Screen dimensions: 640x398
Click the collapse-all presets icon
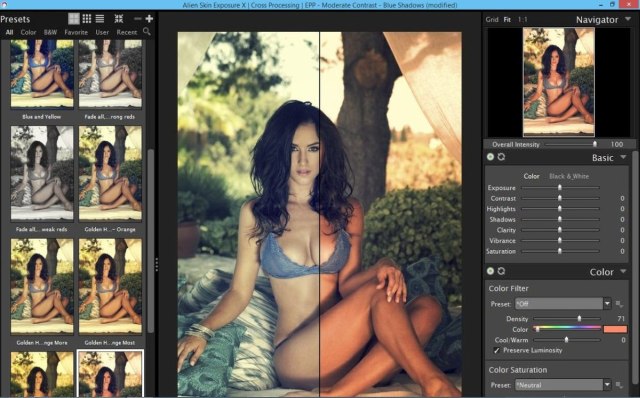(119, 18)
